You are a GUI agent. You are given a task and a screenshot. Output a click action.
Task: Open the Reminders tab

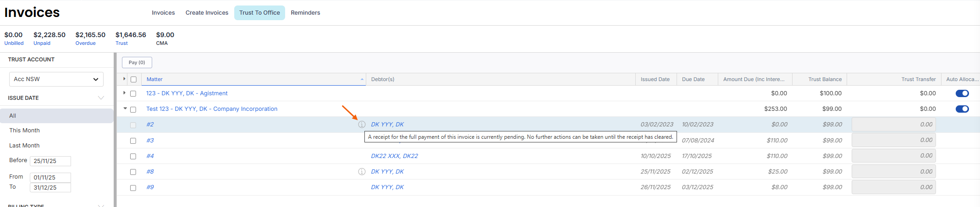tap(305, 13)
